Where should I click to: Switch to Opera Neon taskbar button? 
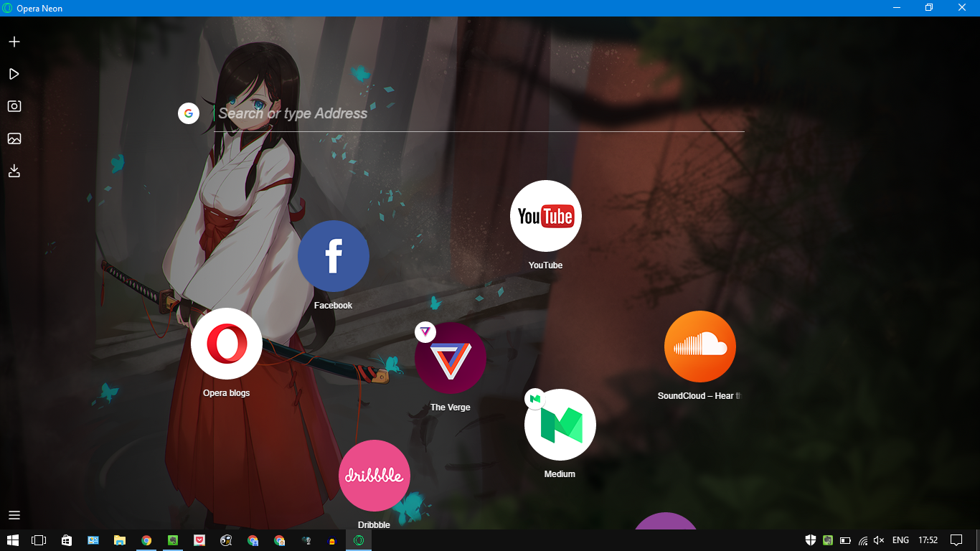click(359, 540)
